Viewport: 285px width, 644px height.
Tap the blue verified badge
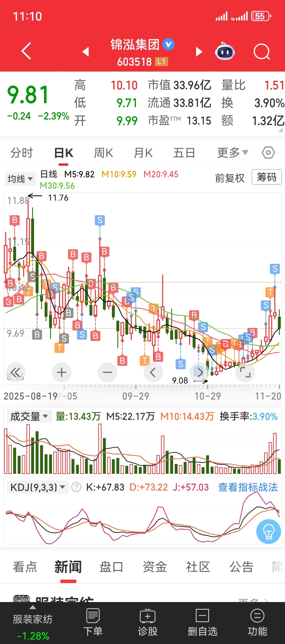click(x=168, y=44)
